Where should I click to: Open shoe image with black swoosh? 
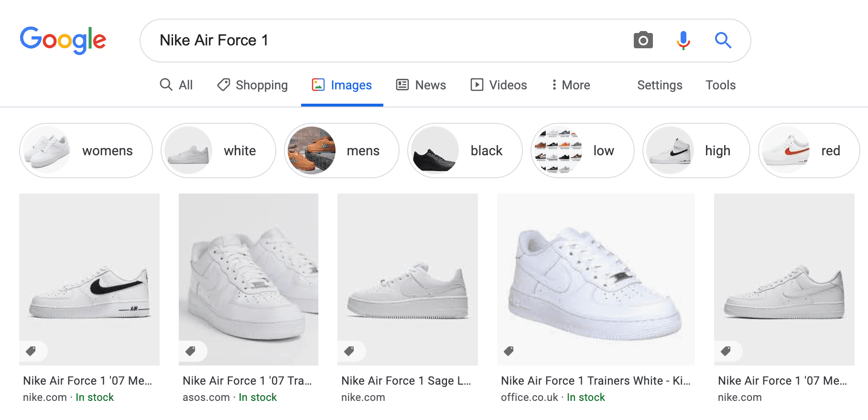[89, 280]
